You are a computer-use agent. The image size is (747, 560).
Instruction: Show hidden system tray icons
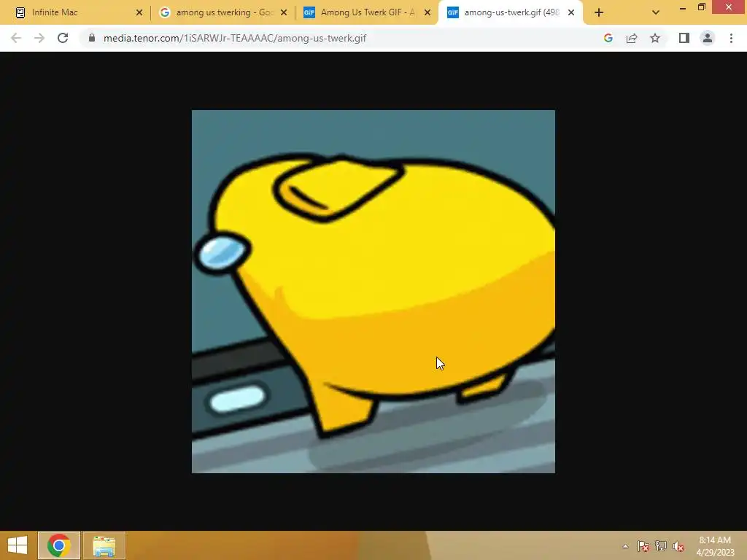click(625, 546)
